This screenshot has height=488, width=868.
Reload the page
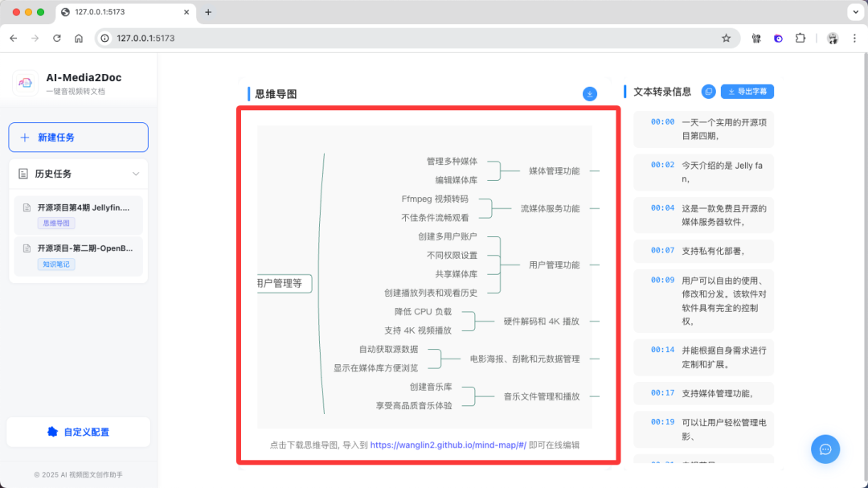click(57, 39)
